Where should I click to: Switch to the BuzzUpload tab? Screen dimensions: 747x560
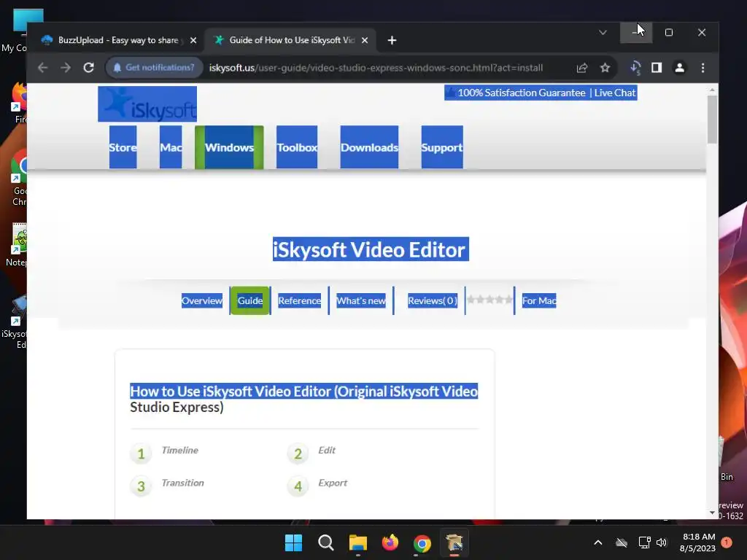tap(118, 41)
